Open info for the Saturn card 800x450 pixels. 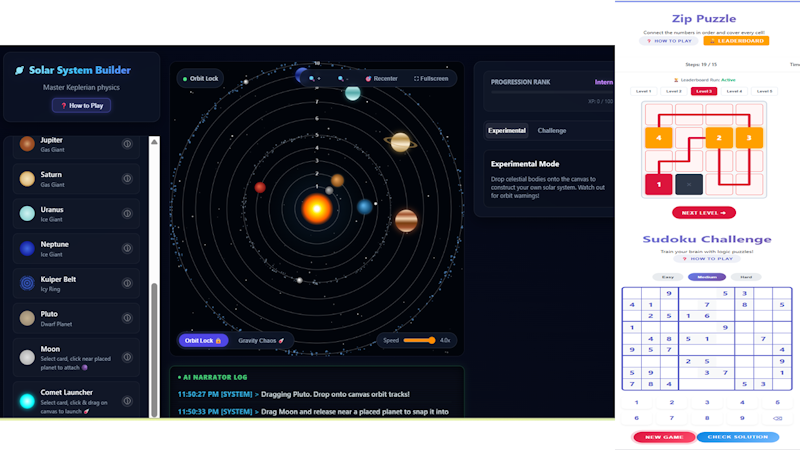127,179
